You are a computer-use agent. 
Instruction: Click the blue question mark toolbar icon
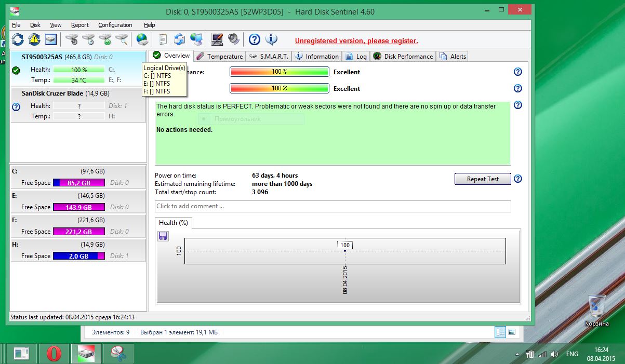point(254,39)
